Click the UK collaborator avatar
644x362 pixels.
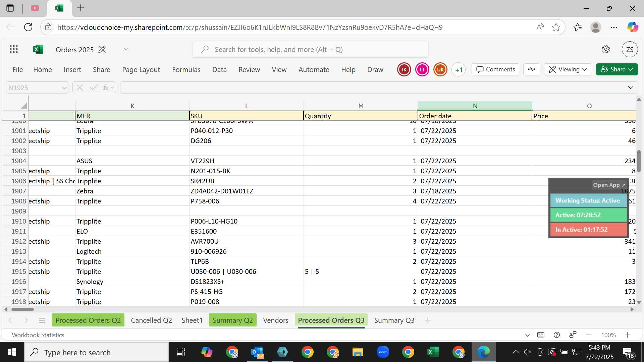(x=440, y=70)
